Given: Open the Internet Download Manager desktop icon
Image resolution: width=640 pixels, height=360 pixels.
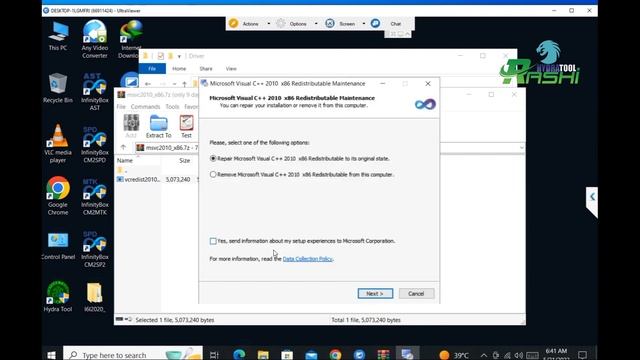Looking at the screenshot, I should tap(130, 40).
